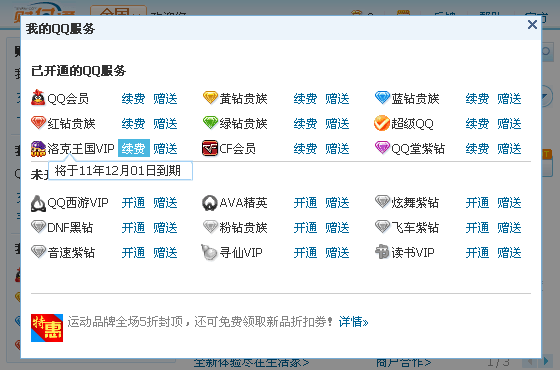The width and height of the screenshot is (560, 370).
Task: Gift 粉钻贵族 via 赠送
Action: [337, 228]
